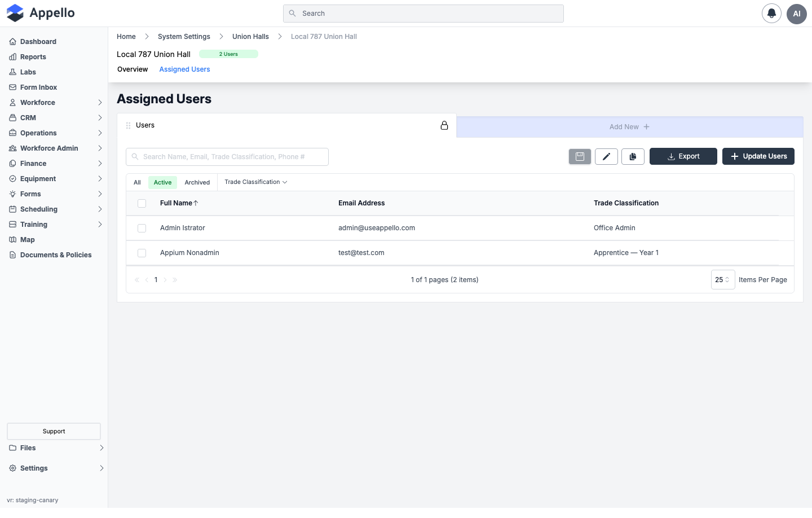Open the items per page dropdown

723,280
